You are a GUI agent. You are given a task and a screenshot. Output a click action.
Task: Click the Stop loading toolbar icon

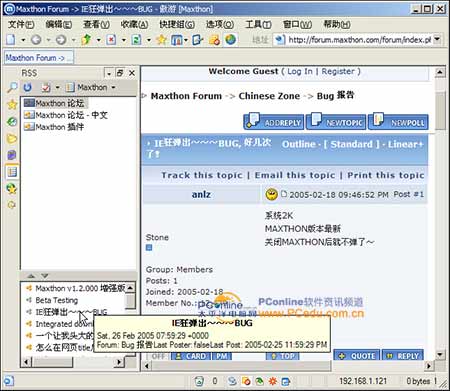click(111, 40)
